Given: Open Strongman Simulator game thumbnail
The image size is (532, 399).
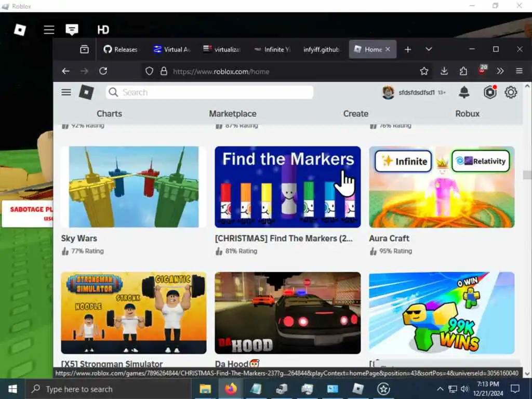Looking at the screenshot, I should [x=134, y=313].
